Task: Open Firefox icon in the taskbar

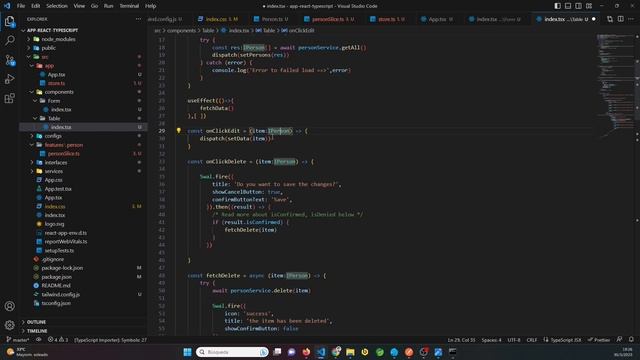Action: click(306, 352)
